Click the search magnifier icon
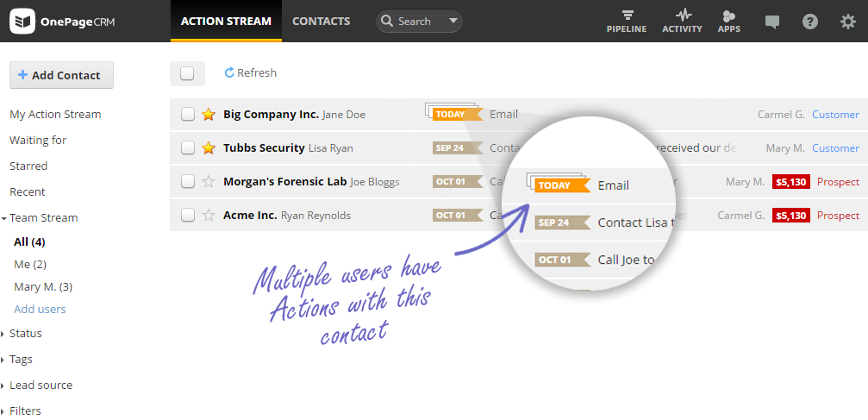Screen dimensions: 868x420 pyautogui.click(x=388, y=22)
